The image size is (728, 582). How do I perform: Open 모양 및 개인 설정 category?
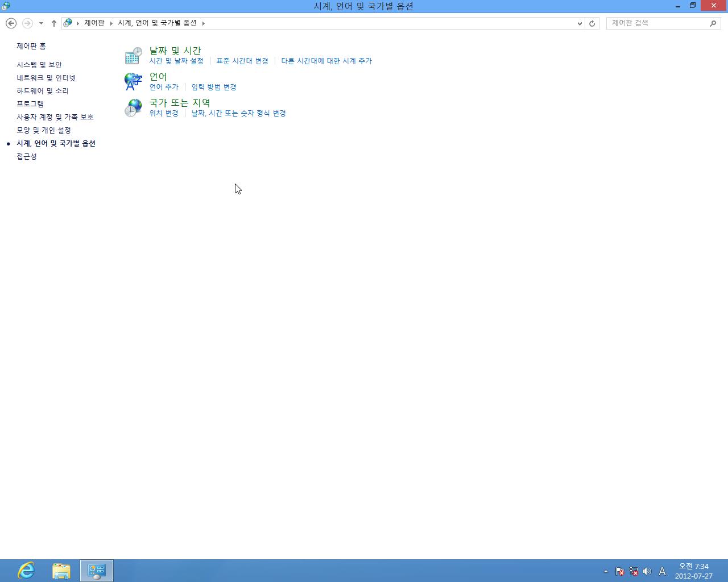click(44, 130)
